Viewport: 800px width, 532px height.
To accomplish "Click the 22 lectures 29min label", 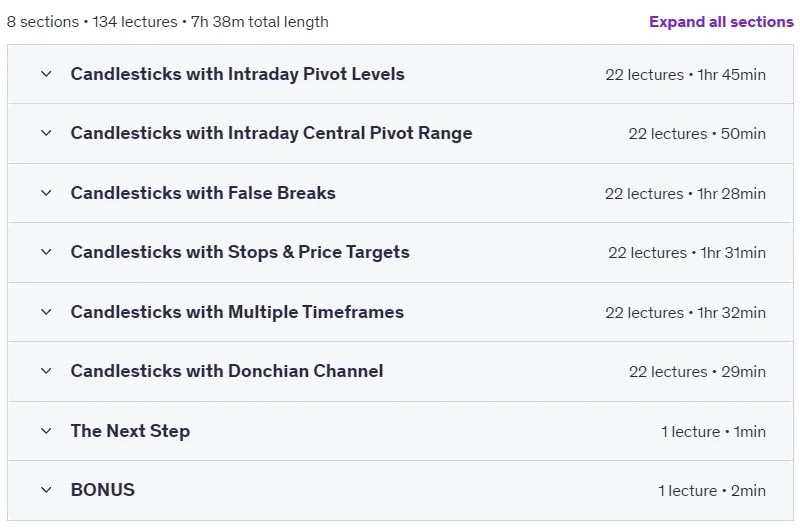I will pyautogui.click(x=697, y=372).
